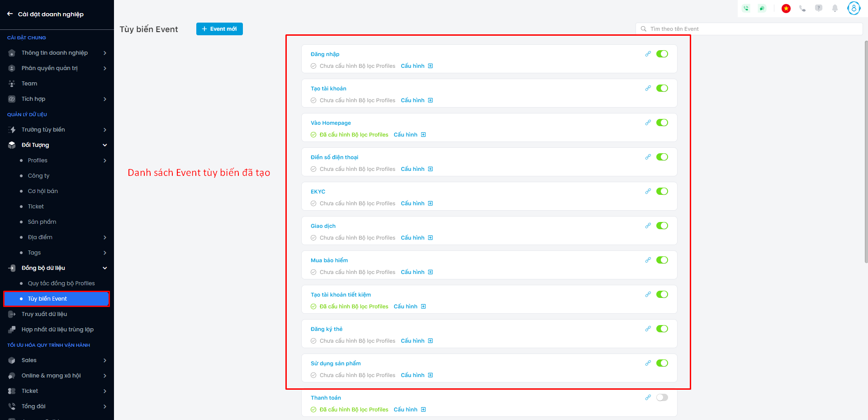Click the link icon for Giao dịch event
868x420 pixels.
tap(648, 226)
